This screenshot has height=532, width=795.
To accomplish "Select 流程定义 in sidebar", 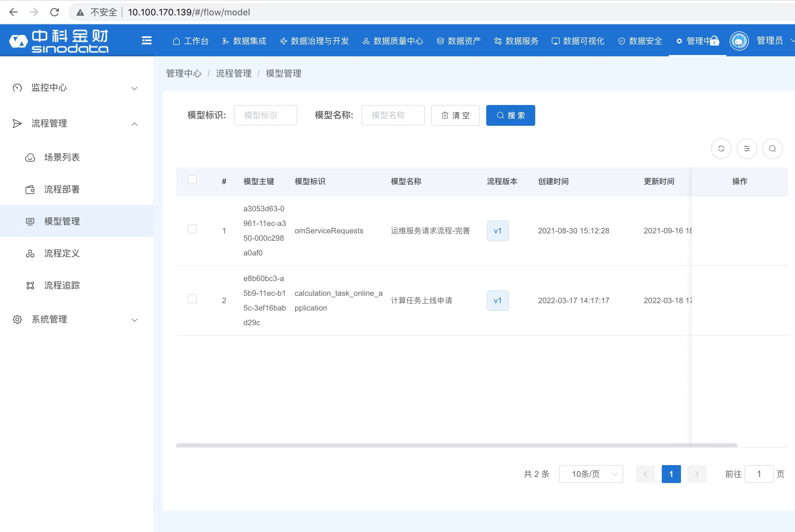I will pyautogui.click(x=62, y=254).
